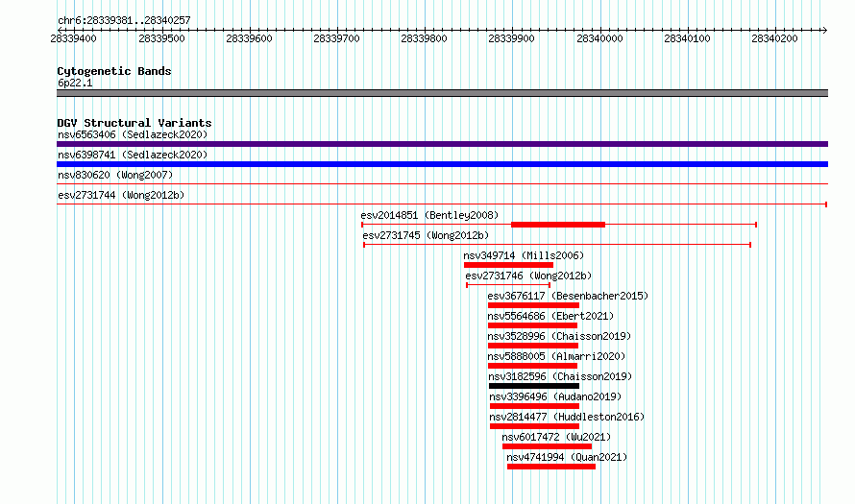The width and height of the screenshot is (855, 504).
Task: Select the black nsv3182596 variant bar
Action: coord(534,386)
